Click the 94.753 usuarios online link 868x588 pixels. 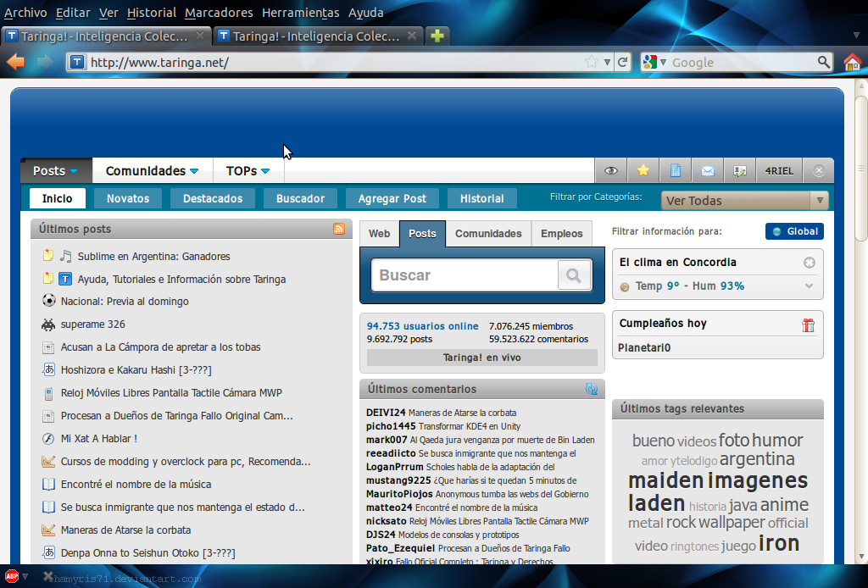tap(422, 326)
